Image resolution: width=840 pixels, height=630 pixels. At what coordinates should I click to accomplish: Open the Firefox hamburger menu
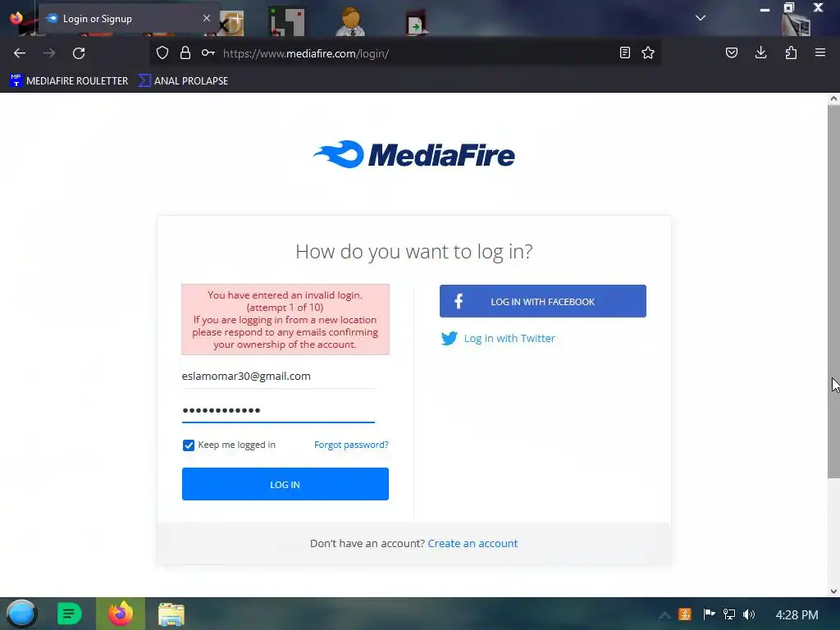pyautogui.click(x=820, y=52)
